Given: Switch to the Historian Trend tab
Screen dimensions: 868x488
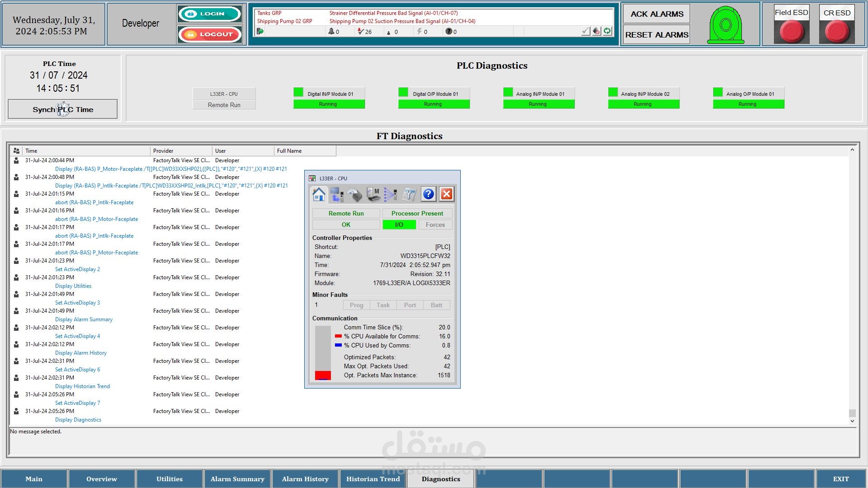Looking at the screenshot, I should (373, 479).
